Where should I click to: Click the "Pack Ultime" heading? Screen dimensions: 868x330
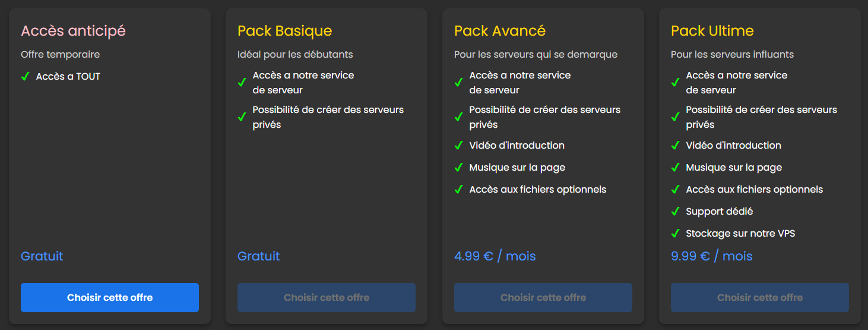point(712,31)
